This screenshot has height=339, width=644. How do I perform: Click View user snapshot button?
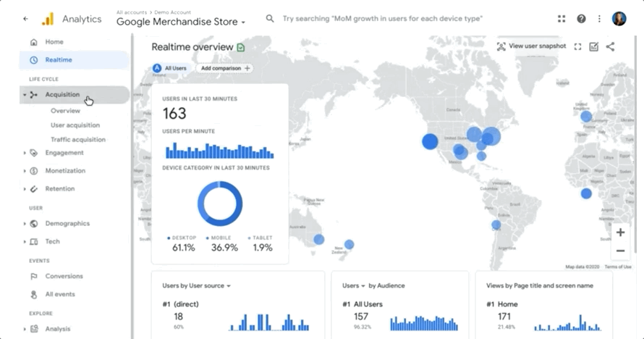click(x=531, y=46)
